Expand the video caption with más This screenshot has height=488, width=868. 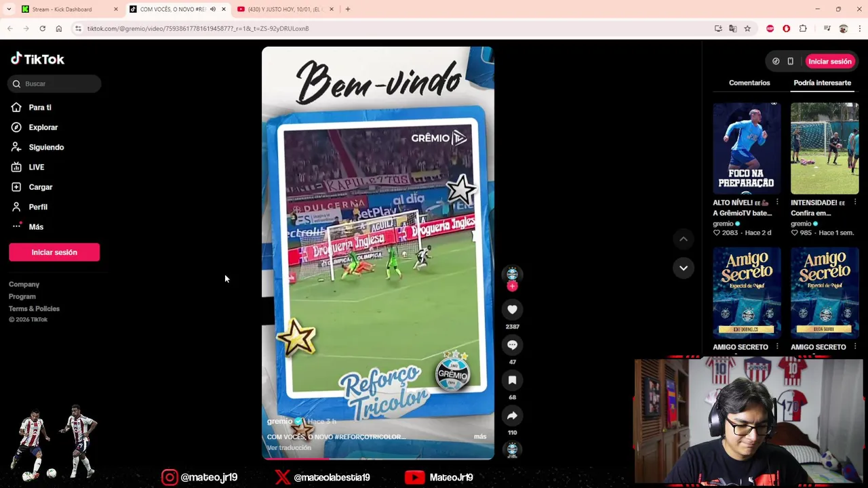coord(480,436)
